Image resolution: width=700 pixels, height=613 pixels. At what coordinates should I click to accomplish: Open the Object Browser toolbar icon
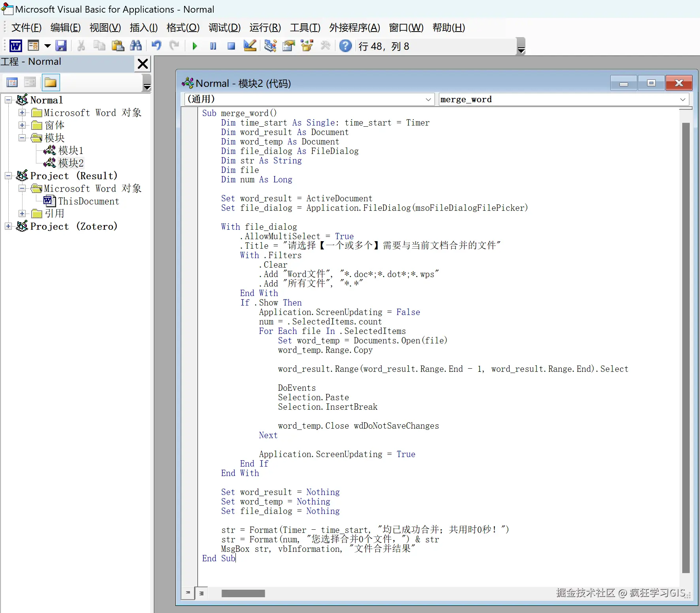(x=307, y=46)
